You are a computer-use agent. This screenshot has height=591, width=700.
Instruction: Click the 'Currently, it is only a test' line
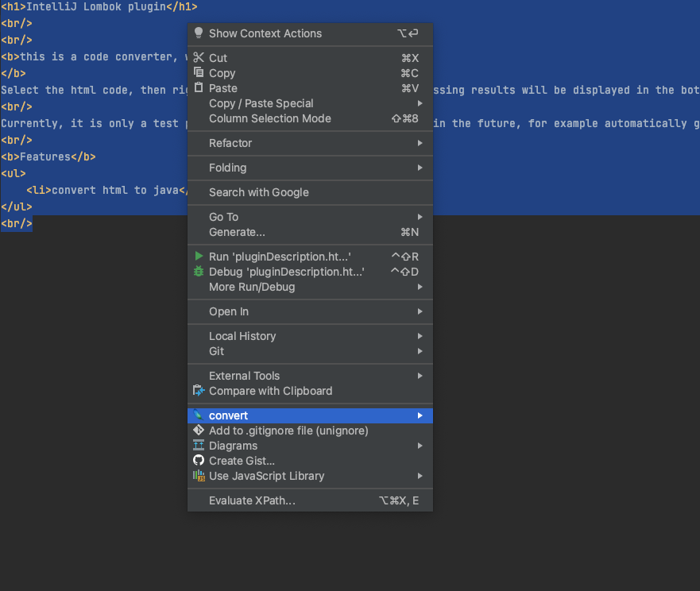95,123
